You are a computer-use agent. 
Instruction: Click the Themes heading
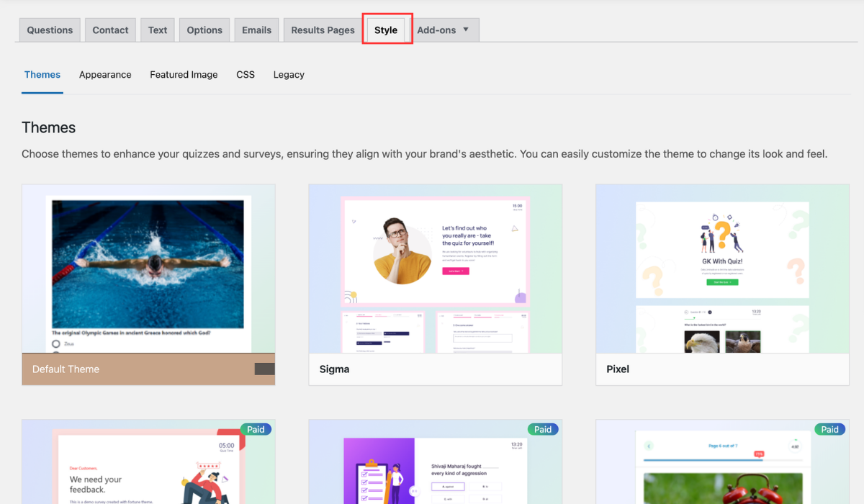48,127
